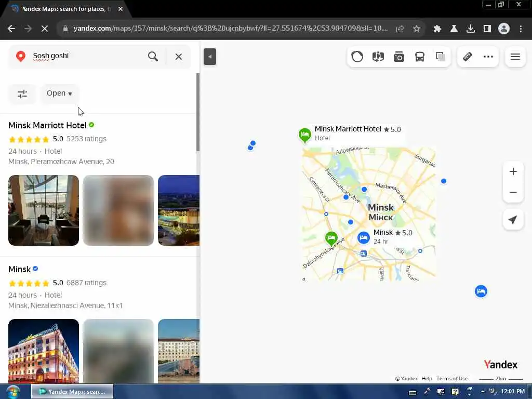Open the Terms of Use link
The image size is (532, 399).
452,379
